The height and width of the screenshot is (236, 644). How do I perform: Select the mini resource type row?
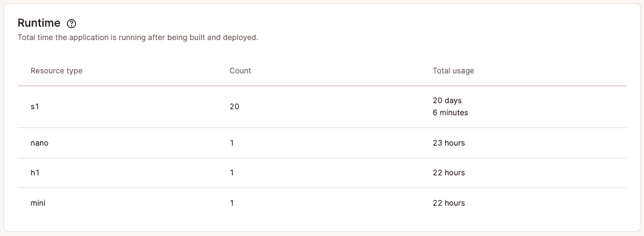click(322, 203)
